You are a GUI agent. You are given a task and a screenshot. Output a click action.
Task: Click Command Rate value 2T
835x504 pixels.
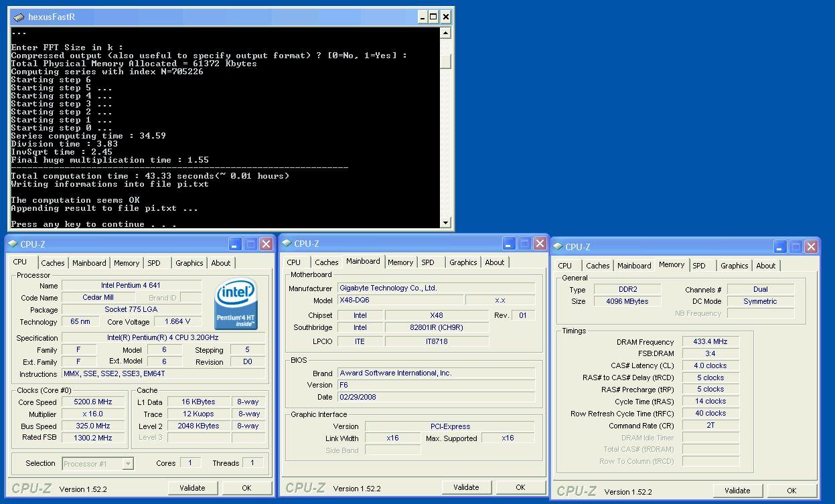coord(710,425)
